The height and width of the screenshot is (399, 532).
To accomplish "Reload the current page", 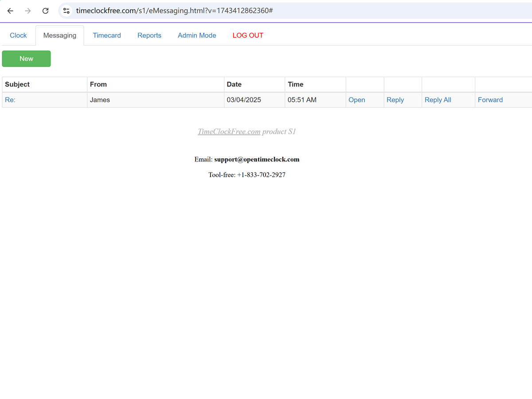I will 45,11.
